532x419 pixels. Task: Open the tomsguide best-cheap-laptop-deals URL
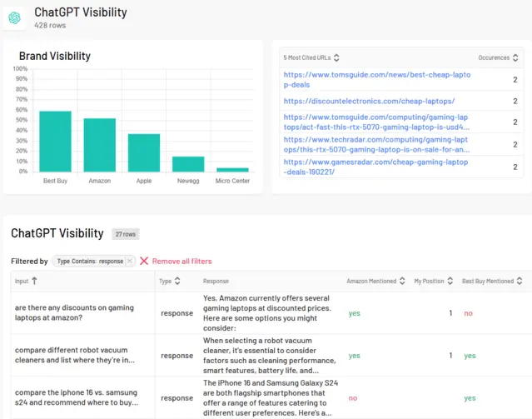pyautogui.click(x=376, y=79)
